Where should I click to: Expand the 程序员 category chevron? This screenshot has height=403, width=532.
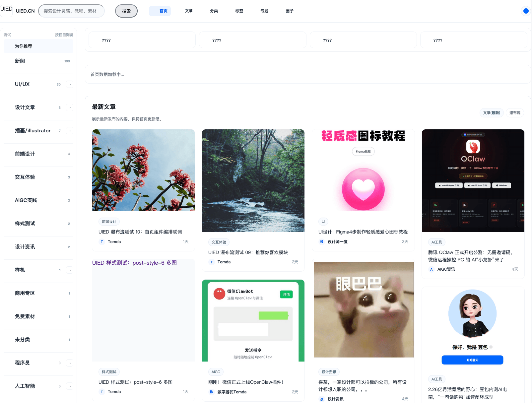[70, 363]
